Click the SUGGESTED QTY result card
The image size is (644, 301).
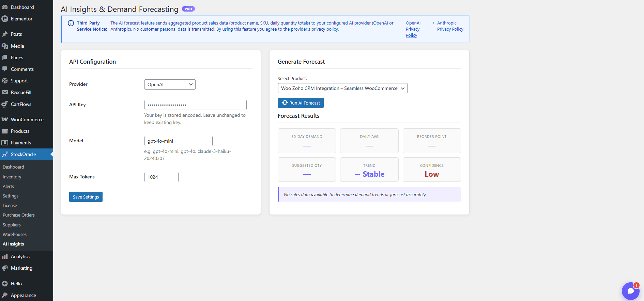pos(307,170)
